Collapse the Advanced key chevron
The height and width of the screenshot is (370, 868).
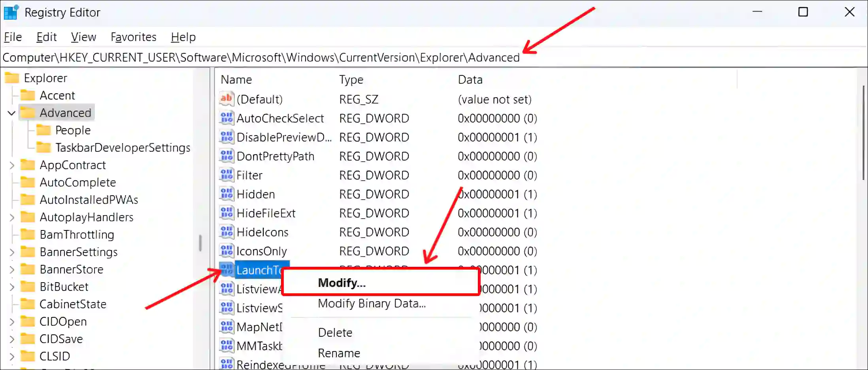point(11,113)
